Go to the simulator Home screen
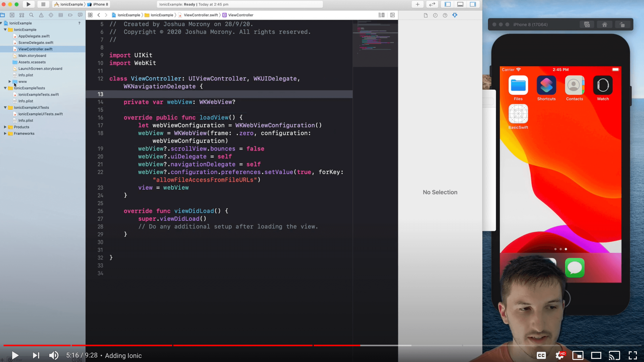Image resolution: width=644 pixels, height=362 pixels. point(604,24)
